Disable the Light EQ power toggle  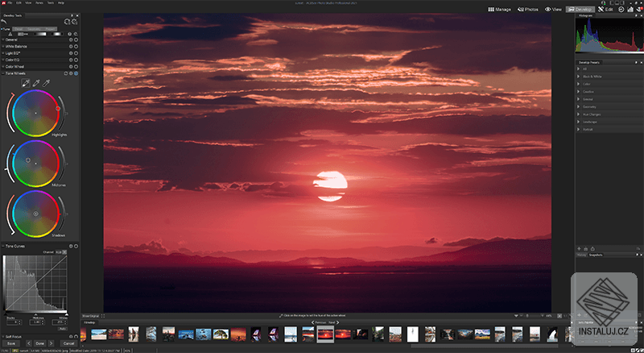(x=76, y=53)
